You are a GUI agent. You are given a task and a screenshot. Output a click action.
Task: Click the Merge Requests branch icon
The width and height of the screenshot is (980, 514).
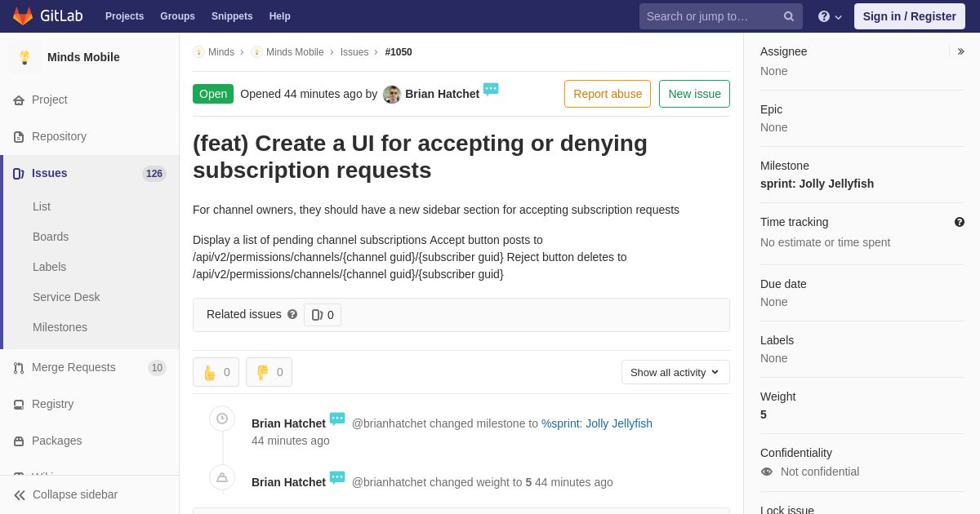tap(19, 368)
